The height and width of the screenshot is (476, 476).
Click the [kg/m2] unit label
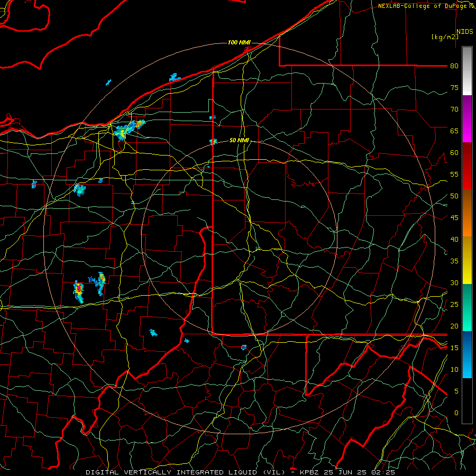click(x=445, y=37)
